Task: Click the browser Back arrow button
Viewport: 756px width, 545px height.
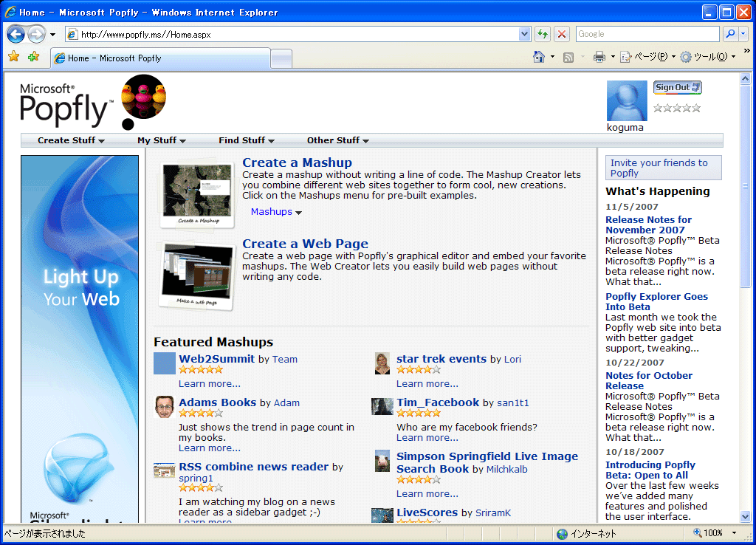Action: click(16, 34)
